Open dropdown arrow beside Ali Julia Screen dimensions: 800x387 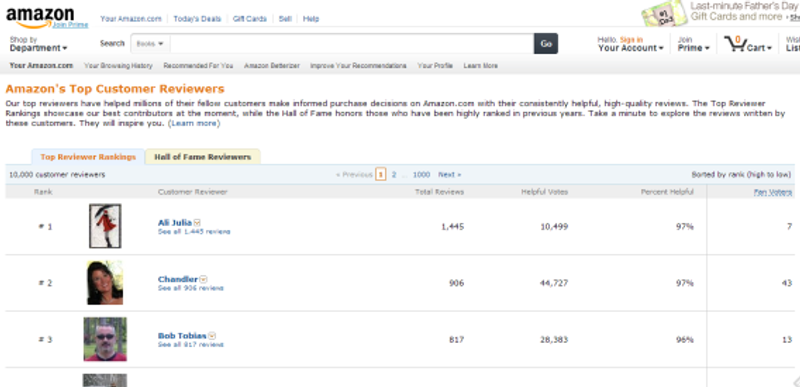pos(197,223)
